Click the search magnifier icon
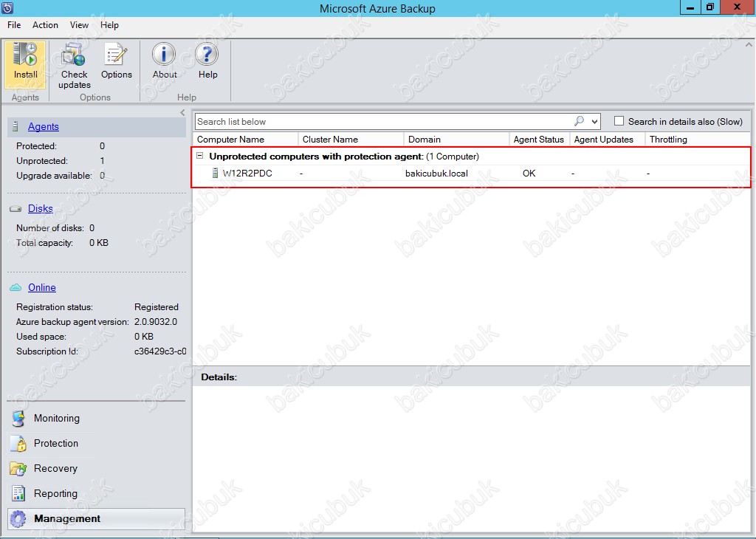Screen dimensions: 756x539 [579, 121]
